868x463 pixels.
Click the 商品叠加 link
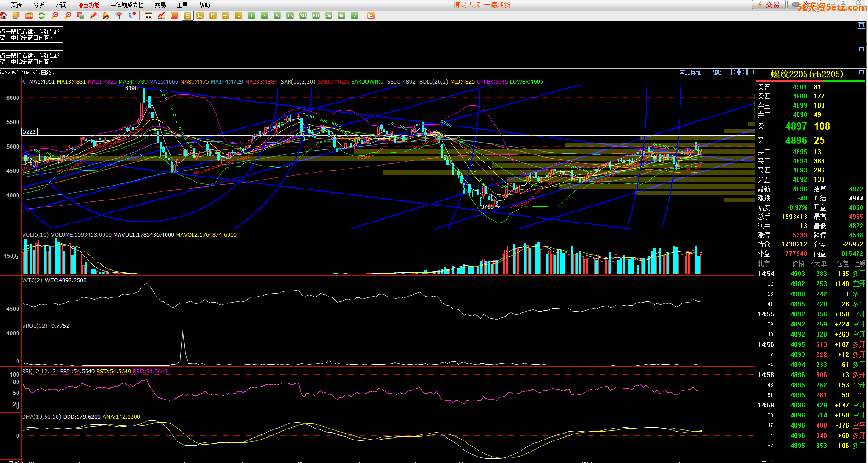[x=690, y=73]
